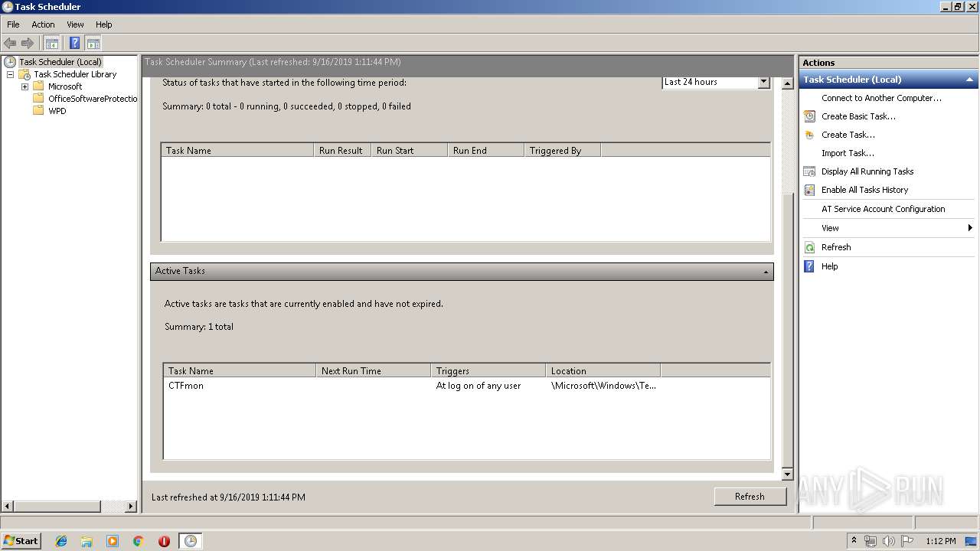Click the Enable All Tasks History icon
The height and width of the screenshot is (551, 980).
click(809, 190)
